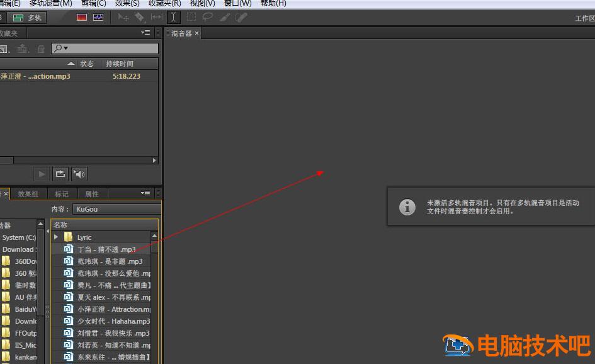Screen dimensions: 595x364
Task: Open the 视图(V) menu
Action: (202, 3)
